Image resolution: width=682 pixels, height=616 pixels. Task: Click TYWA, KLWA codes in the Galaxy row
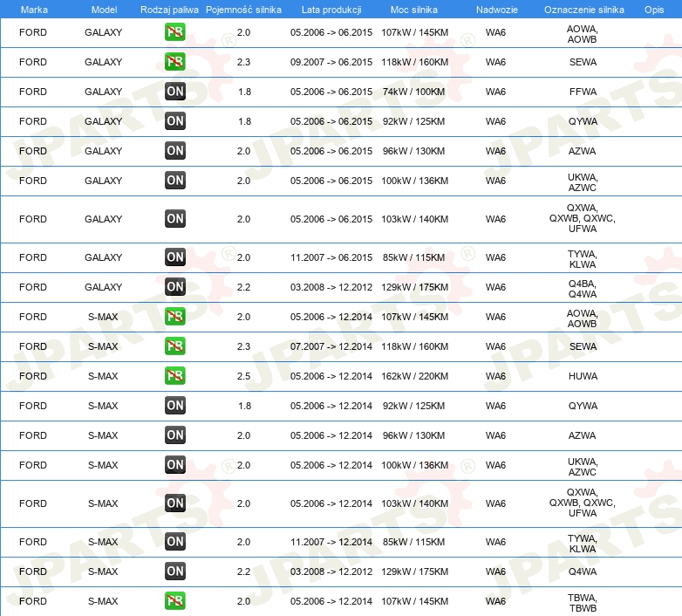583,259
